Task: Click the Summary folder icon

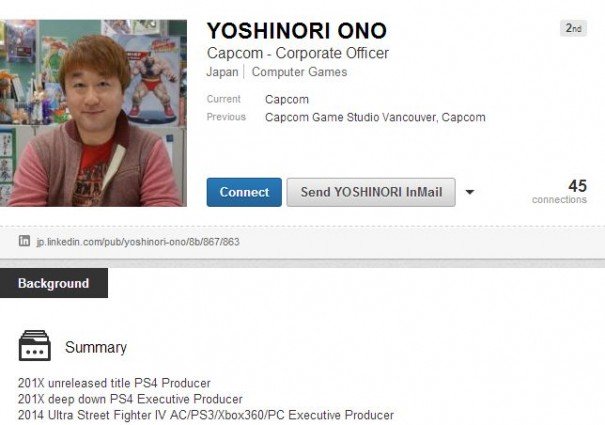Action: pos(35,345)
